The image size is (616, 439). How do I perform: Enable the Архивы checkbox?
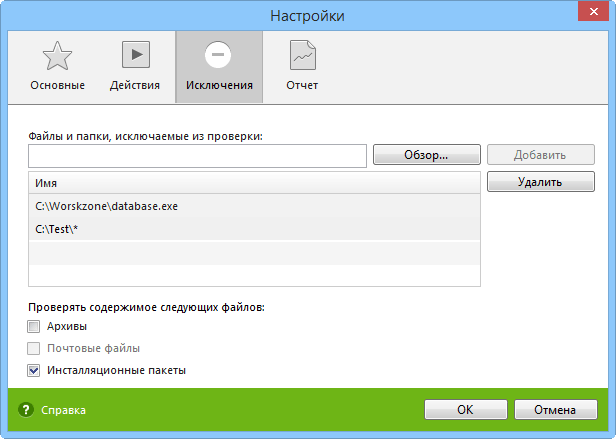click(34, 326)
